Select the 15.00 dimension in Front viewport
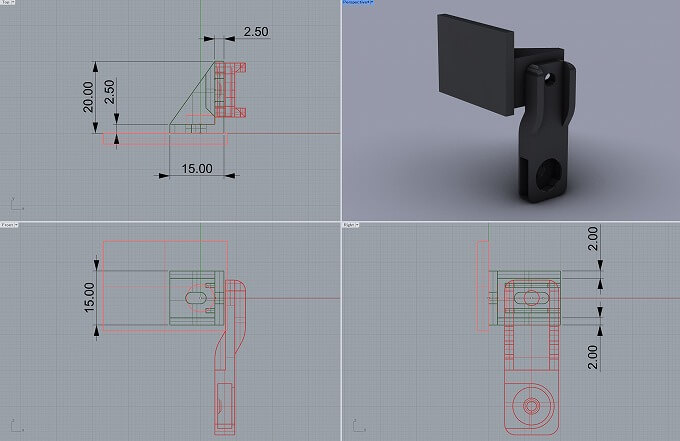 click(x=88, y=296)
